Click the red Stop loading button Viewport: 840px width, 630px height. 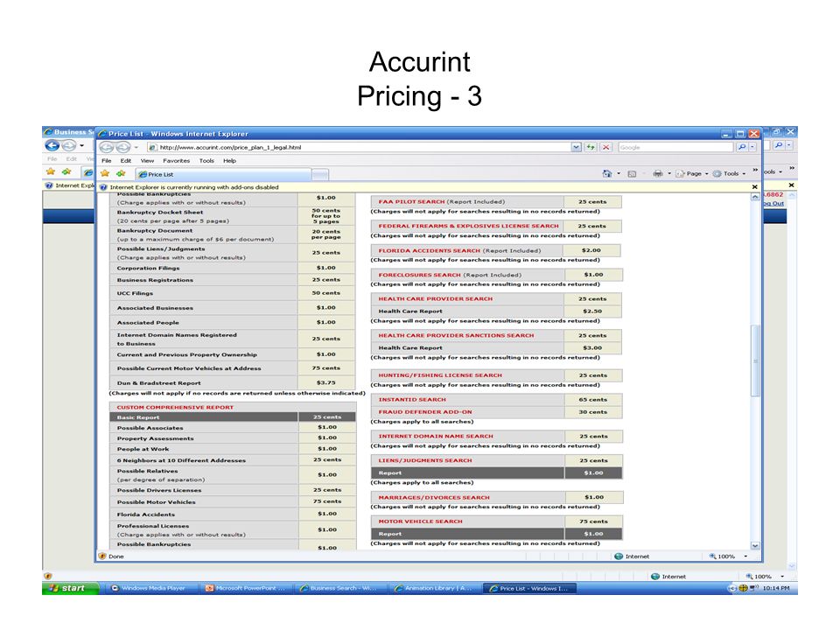(x=605, y=147)
